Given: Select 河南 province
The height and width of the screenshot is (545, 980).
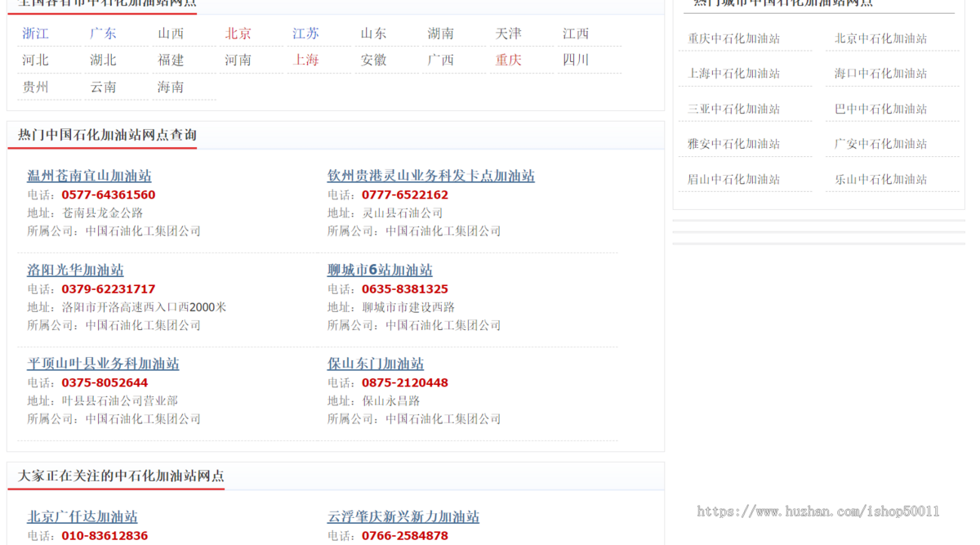Looking at the screenshot, I should coord(238,60).
